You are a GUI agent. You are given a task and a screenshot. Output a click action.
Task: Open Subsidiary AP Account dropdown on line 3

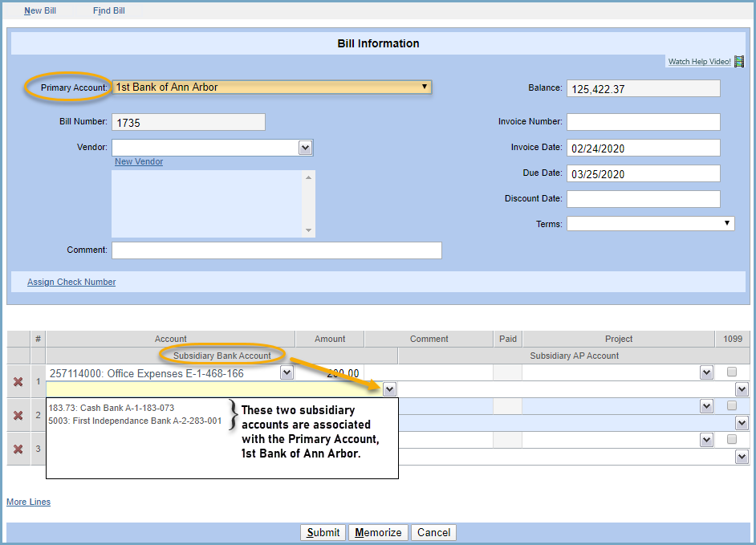click(x=742, y=457)
